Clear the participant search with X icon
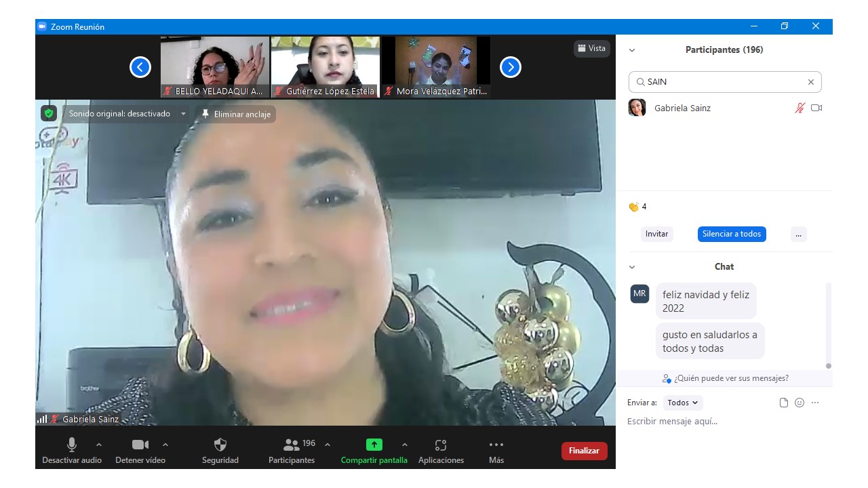The height and width of the screenshot is (488, 868). 810,82
